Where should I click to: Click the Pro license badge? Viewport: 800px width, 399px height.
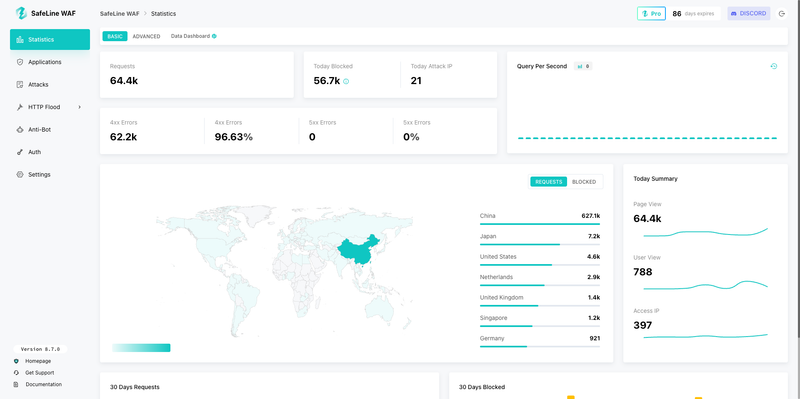[x=651, y=14]
